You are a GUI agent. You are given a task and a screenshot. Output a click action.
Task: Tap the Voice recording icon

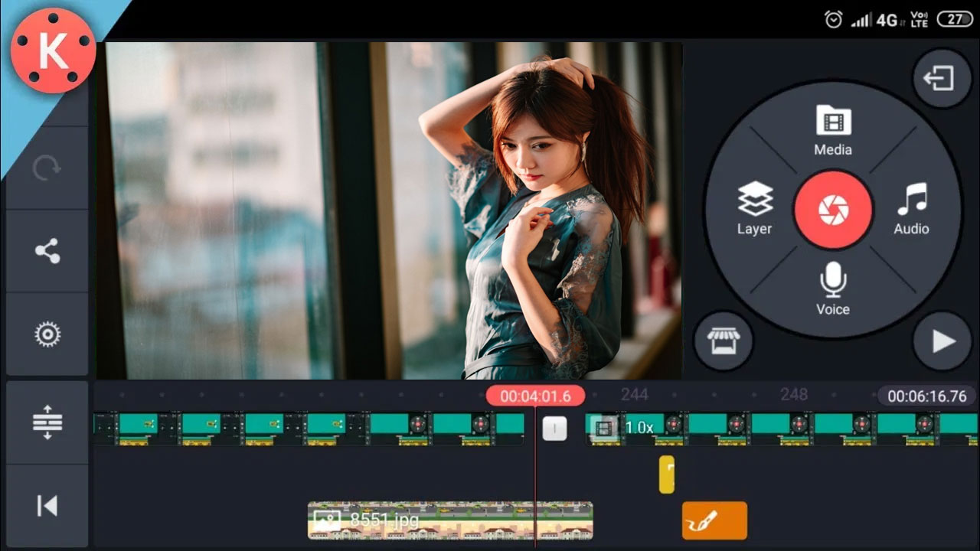point(833,291)
